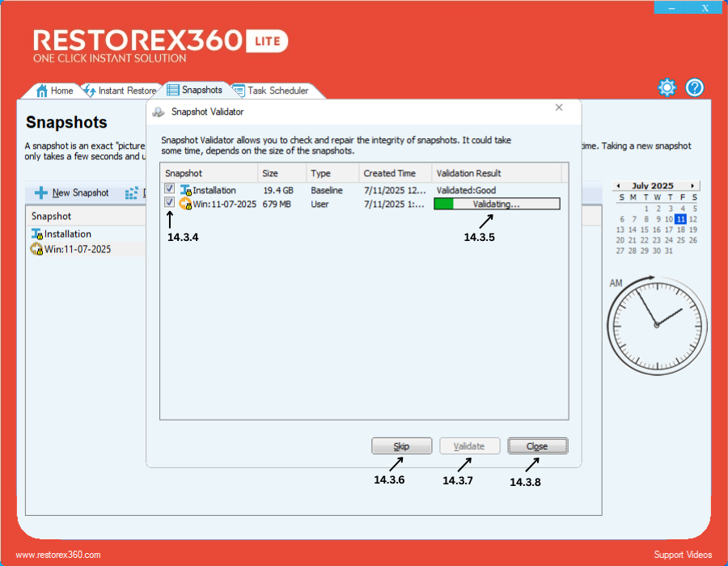This screenshot has width=728, height=566.
Task: Click the blue plus New Snapshot icon
Action: coord(40,193)
